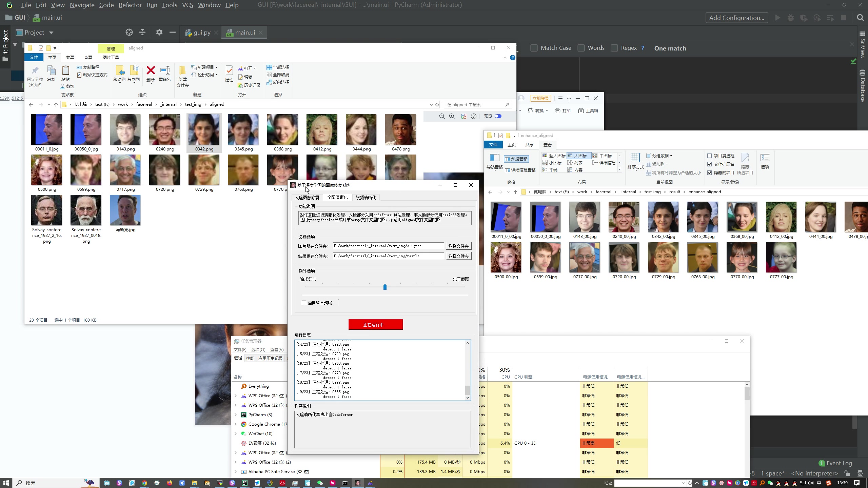Toggle Words checkbox in PyCharm search
Screen dimensions: 868x488
pyautogui.click(x=581, y=48)
